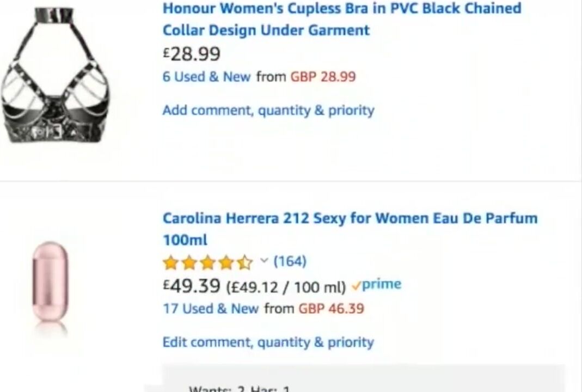582x392 pixels.
Task: Expand the rating breakdown chevron beside stars
Action: (264, 261)
